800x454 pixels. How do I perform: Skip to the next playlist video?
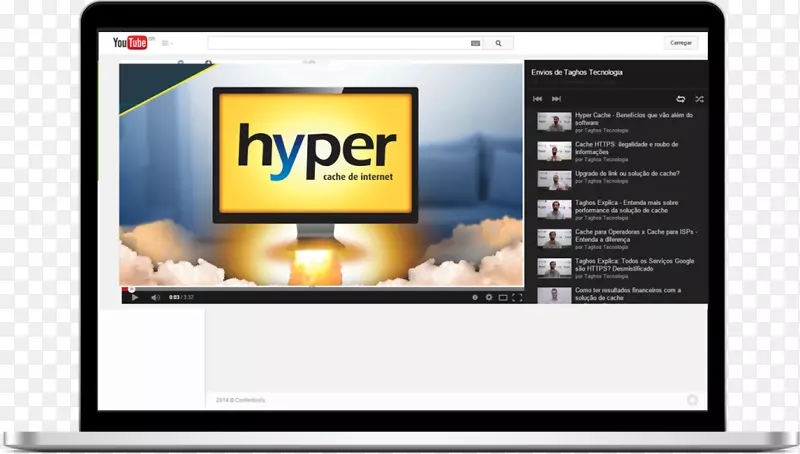click(x=557, y=99)
